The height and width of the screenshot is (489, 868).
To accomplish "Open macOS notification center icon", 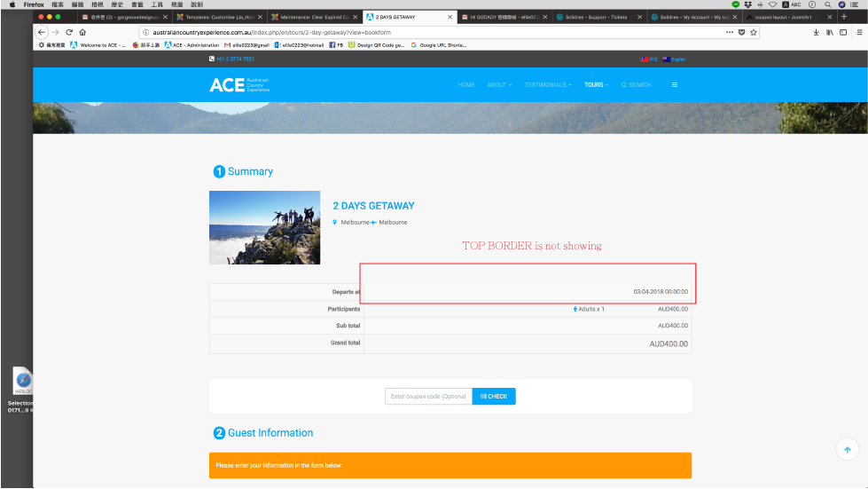I will [854, 4].
